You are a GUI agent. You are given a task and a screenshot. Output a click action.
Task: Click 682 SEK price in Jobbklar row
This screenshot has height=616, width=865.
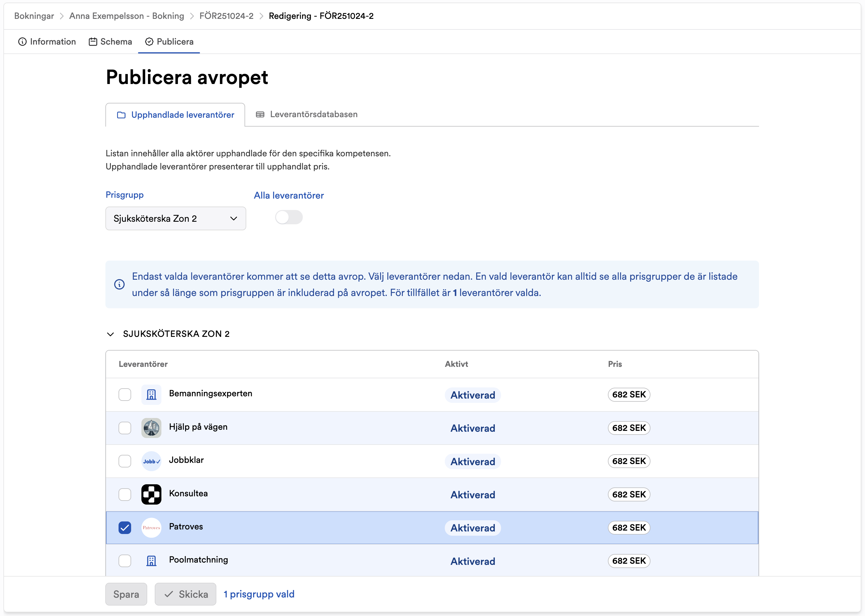click(629, 461)
